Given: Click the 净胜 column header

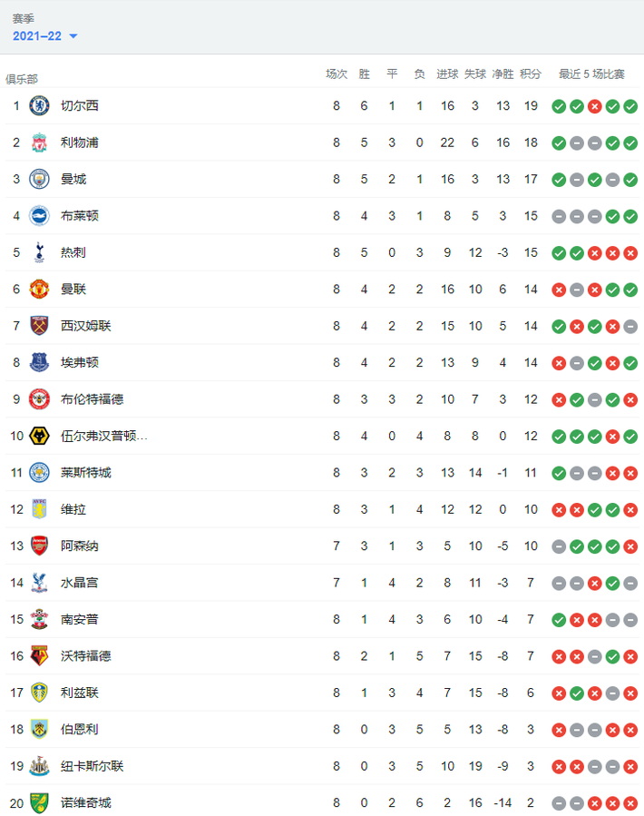Looking at the screenshot, I should [x=503, y=74].
